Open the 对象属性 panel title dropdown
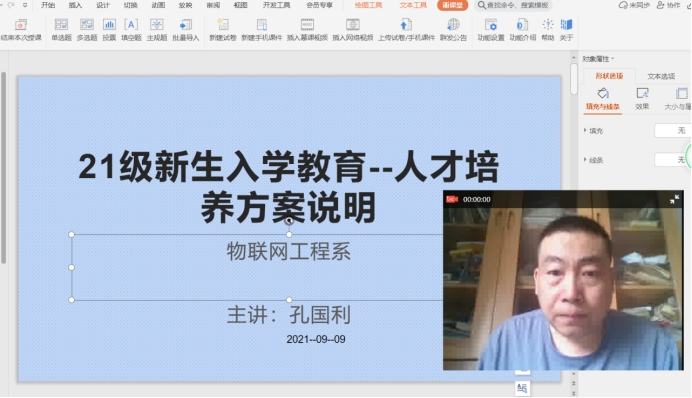The width and height of the screenshot is (692, 398). tap(598, 59)
